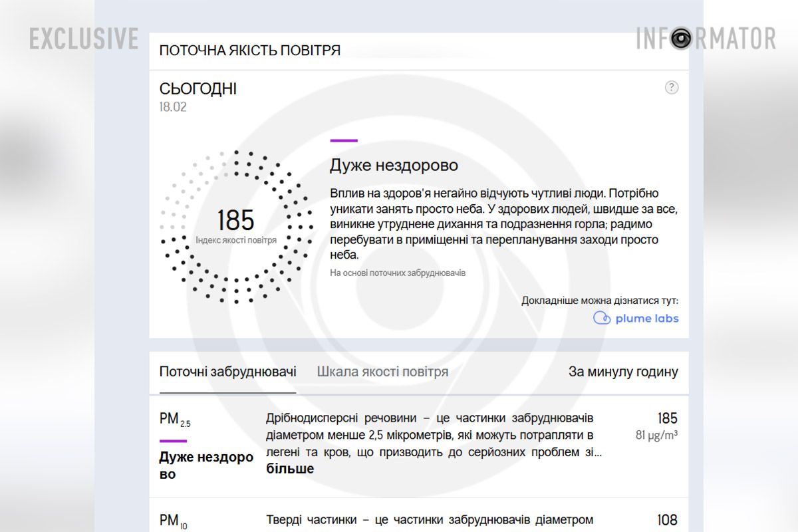Click "На основі поточних забруднювачів" note

397,273
